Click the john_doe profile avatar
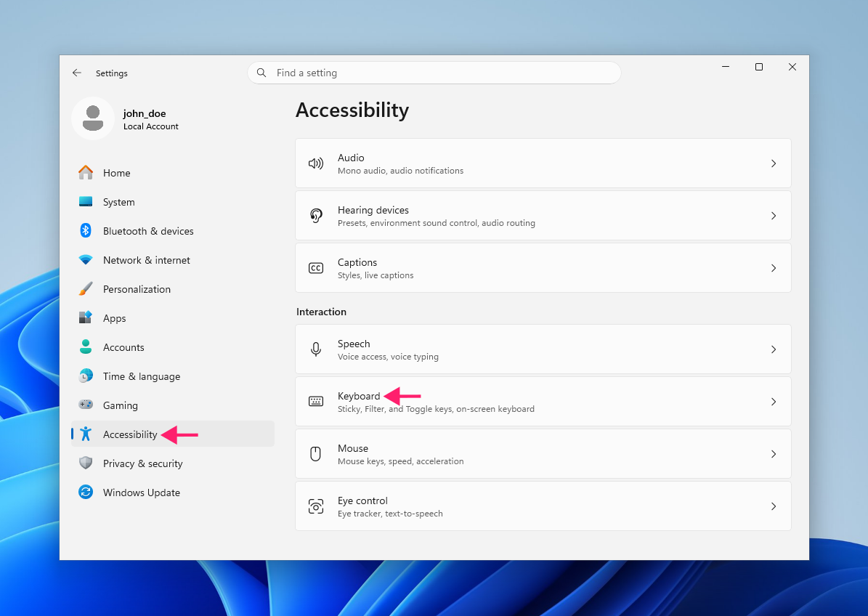868x616 pixels. click(x=93, y=118)
